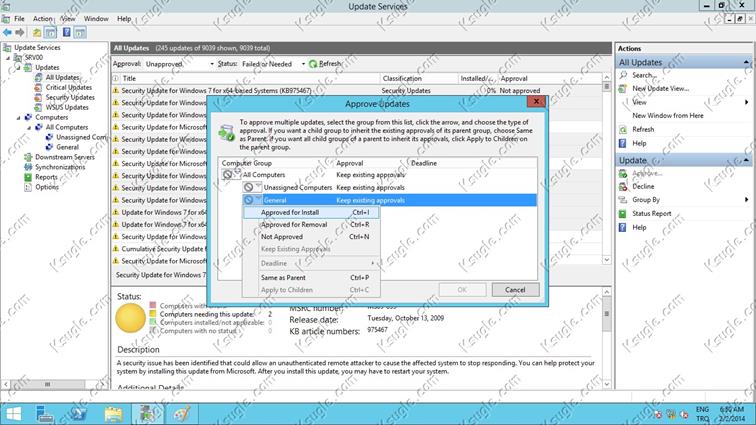Open the Window menu
Viewport: 756px width, 425px height.
[96, 19]
